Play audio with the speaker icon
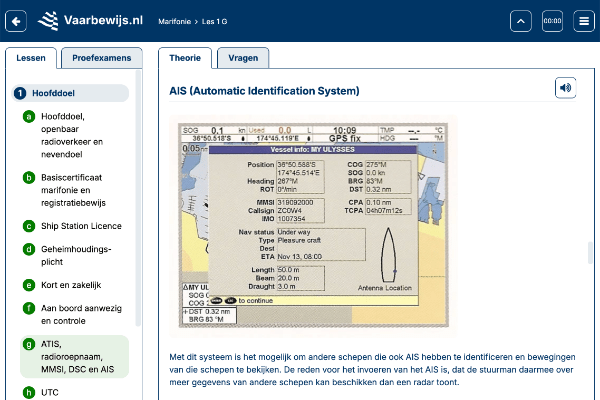This screenshot has height=400, width=600. (x=566, y=88)
